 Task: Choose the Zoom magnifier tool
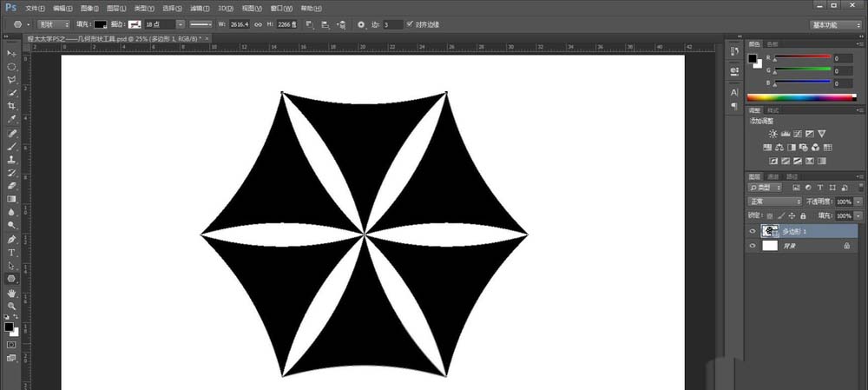pyautogui.click(x=12, y=306)
